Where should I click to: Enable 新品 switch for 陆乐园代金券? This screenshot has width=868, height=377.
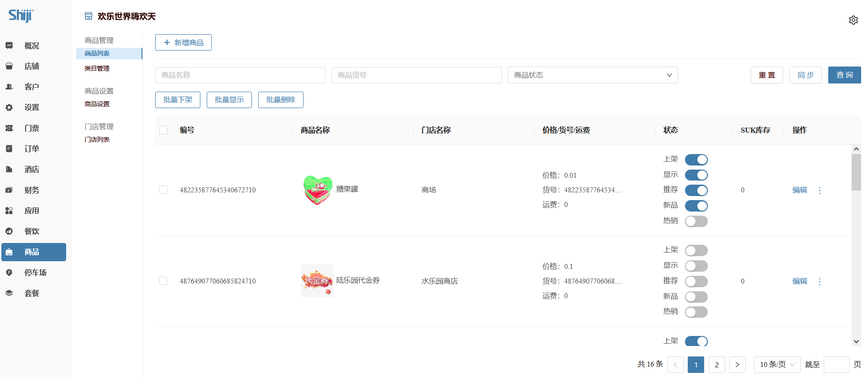(x=696, y=297)
